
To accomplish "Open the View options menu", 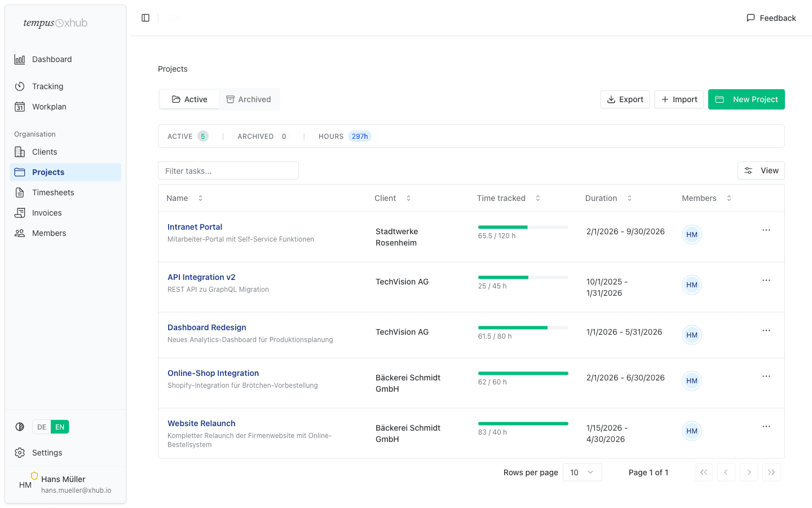I will coord(761,170).
